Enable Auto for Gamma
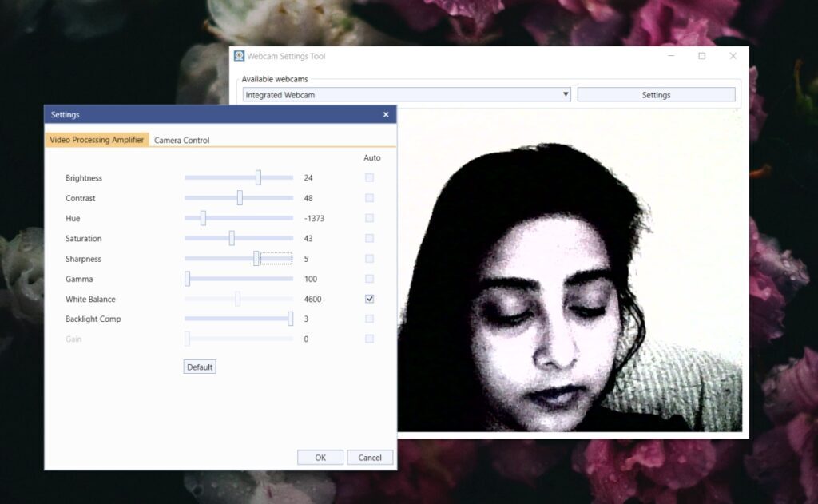Image resolution: width=818 pixels, height=504 pixels. pyautogui.click(x=369, y=278)
